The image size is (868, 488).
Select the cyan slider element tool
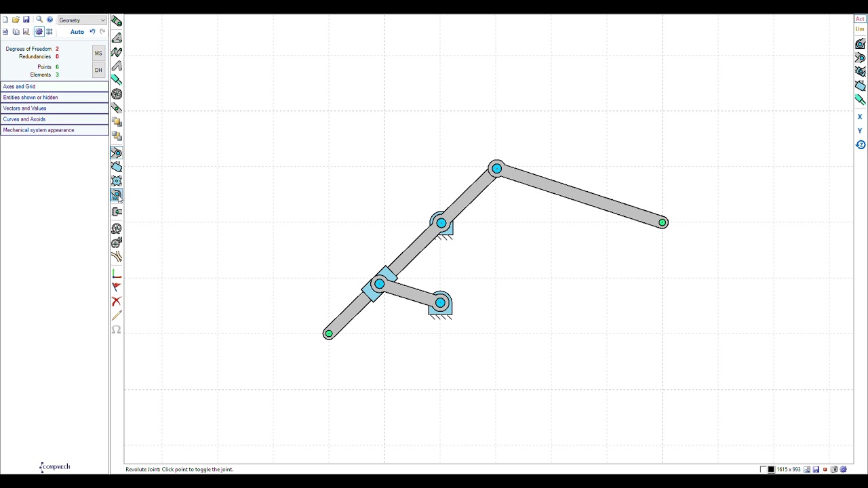click(117, 80)
